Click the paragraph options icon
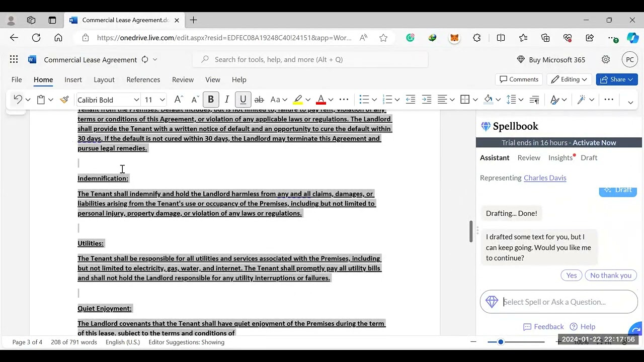 coord(534,100)
